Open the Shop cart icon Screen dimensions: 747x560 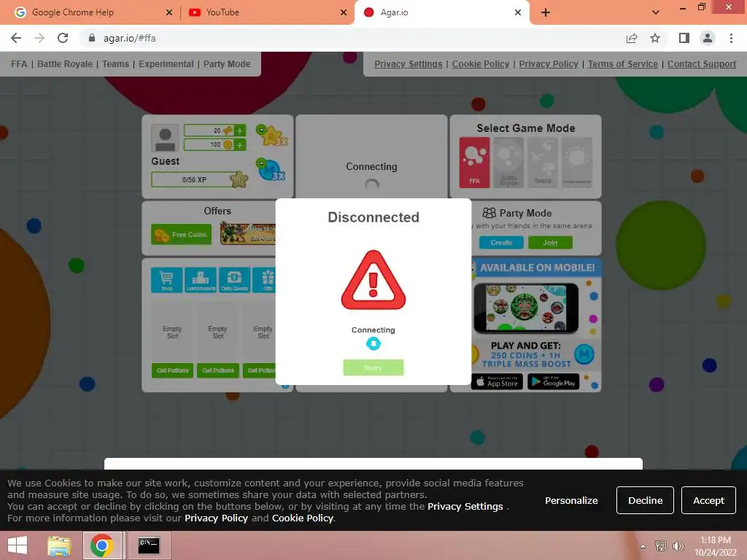tap(167, 280)
